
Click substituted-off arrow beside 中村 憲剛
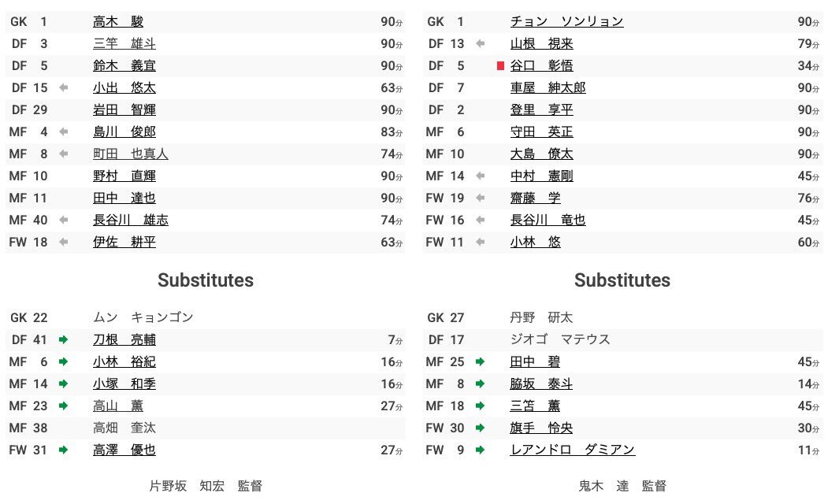coord(481,176)
